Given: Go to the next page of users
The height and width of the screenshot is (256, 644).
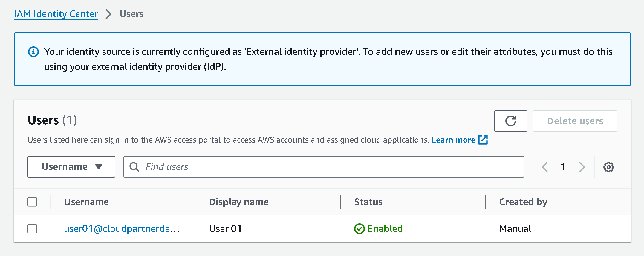Looking at the screenshot, I should point(582,167).
